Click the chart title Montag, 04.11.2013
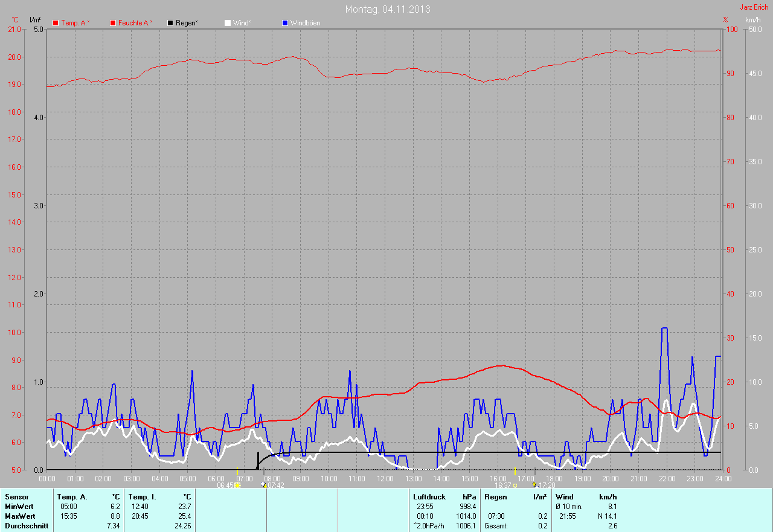Viewport: 773px width, 532px height. pyautogui.click(x=388, y=9)
